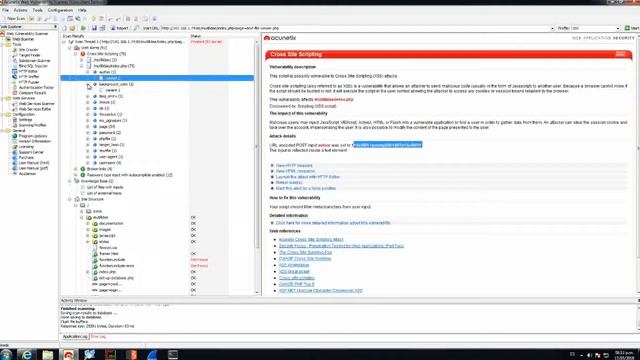The width and height of the screenshot is (640, 360).
Task: Open the Authentication Tester tool
Action: (x=36, y=87)
